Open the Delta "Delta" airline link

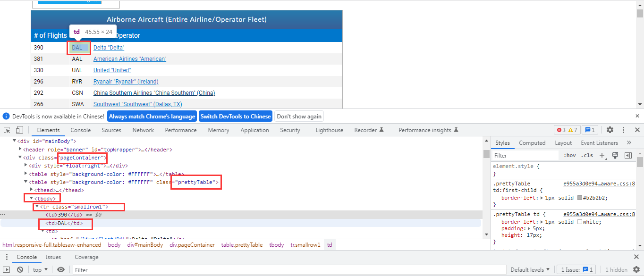109,48
